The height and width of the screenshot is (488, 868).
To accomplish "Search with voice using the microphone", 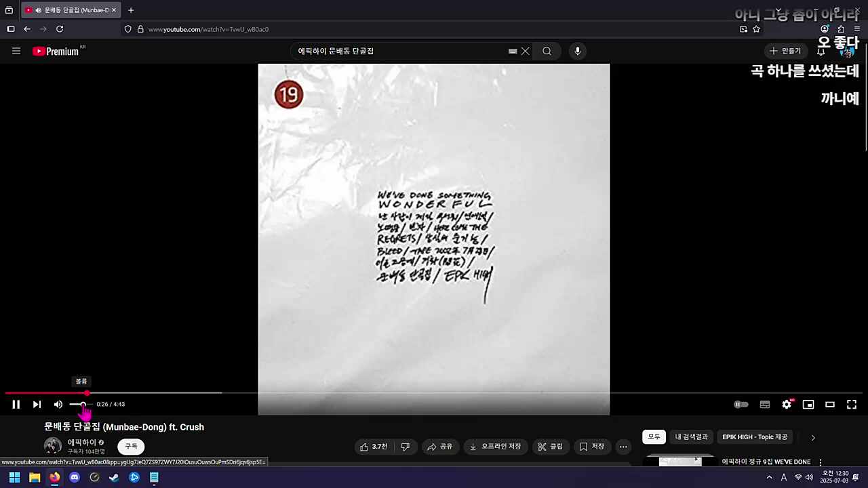I will (x=577, y=51).
